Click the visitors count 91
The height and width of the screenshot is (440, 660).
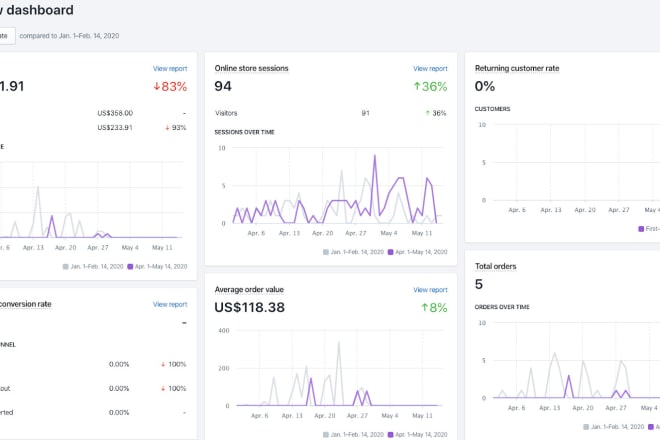pyautogui.click(x=365, y=113)
